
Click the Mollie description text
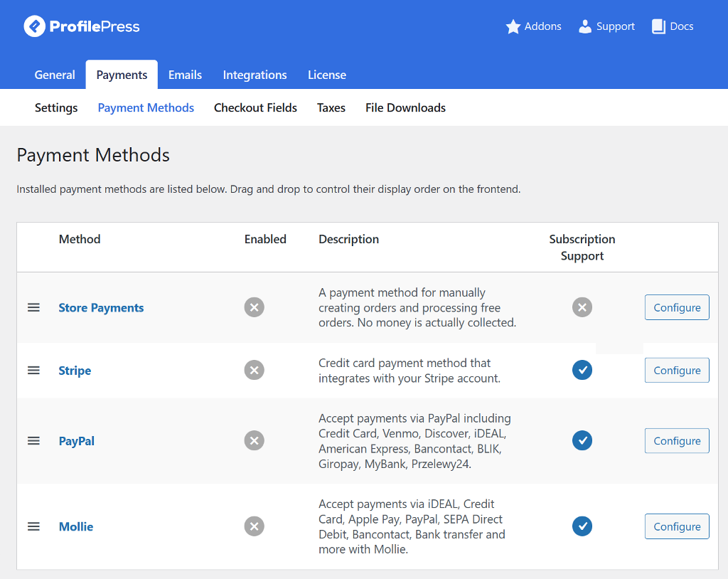(x=412, y=526)
